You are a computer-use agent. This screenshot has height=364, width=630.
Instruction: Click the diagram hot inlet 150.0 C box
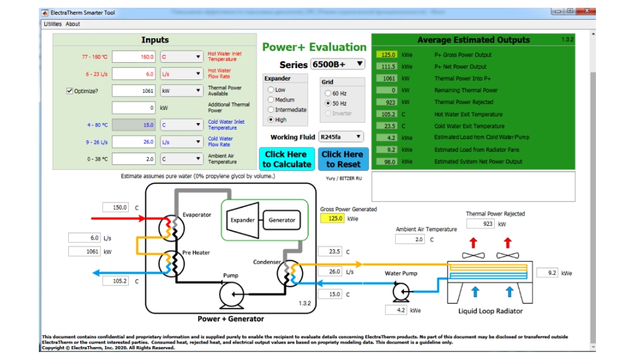115,207
